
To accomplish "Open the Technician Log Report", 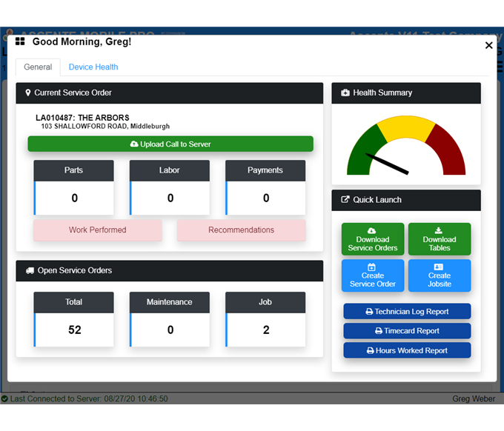I will [407, 312].
